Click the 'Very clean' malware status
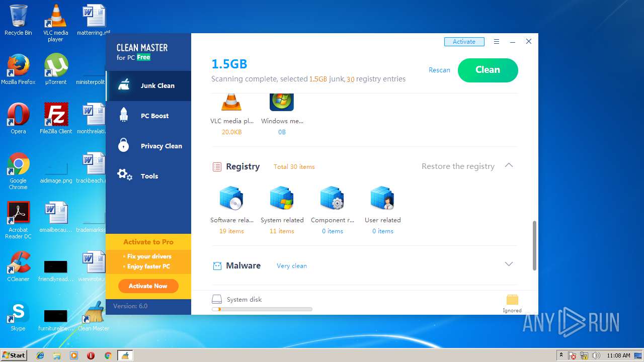This screenshot has height=362, width=644. coord(292,266)
